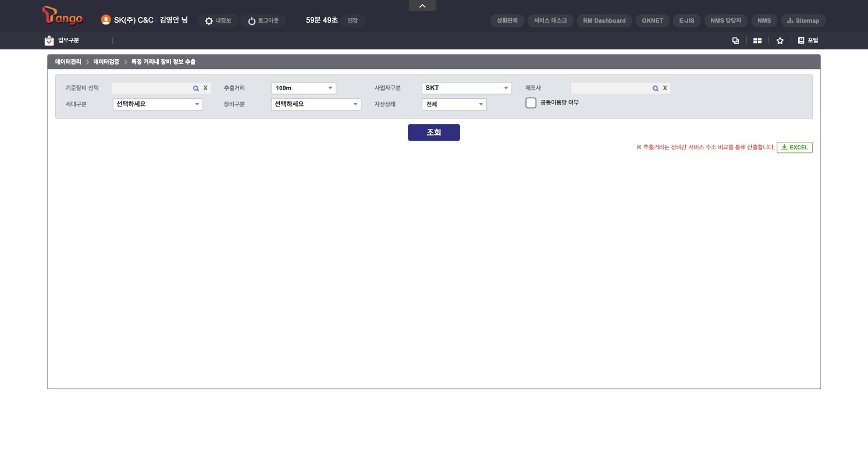Open the Sitemap
This screenshot has height=472, width=868.
(x=803, y=21)
